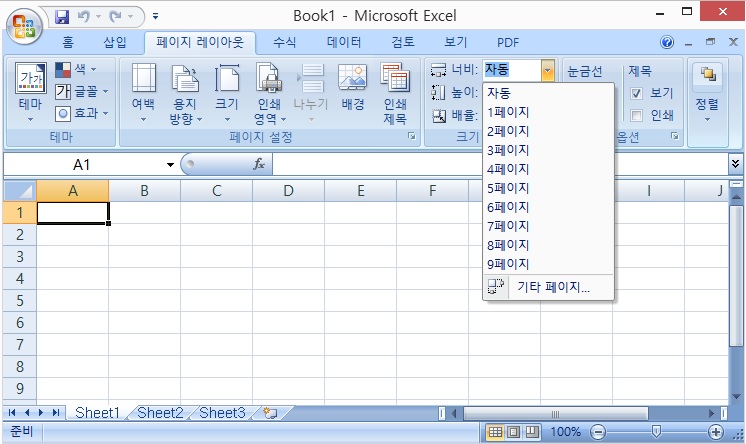Screen dimensions: 746x444
Task: Open the theme Colors (색) menu
Action: click(x=77, y=70)
